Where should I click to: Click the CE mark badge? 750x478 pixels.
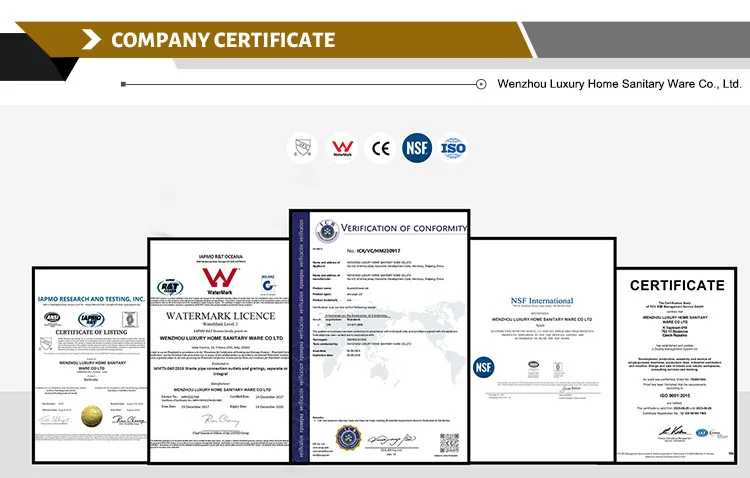(380, 148)
